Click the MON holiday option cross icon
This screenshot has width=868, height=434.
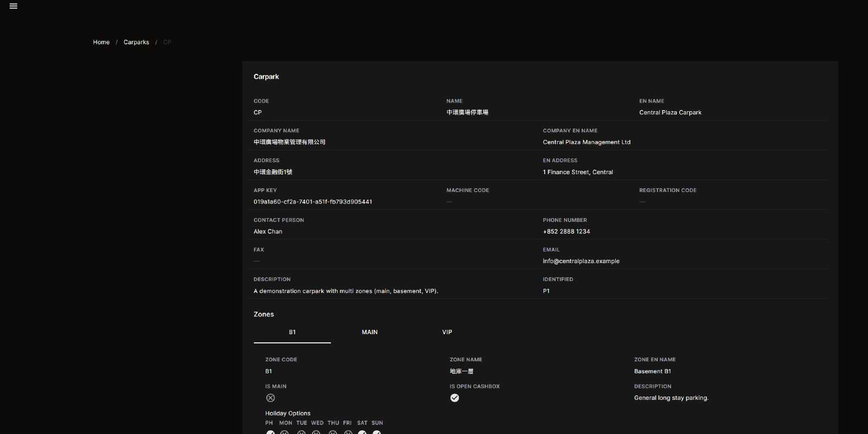click(x=284, y=432)
